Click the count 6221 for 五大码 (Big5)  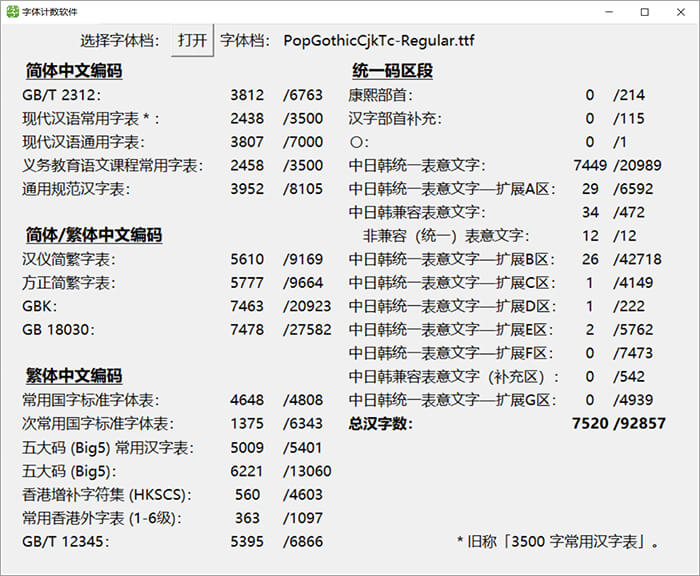pos(247,471)
